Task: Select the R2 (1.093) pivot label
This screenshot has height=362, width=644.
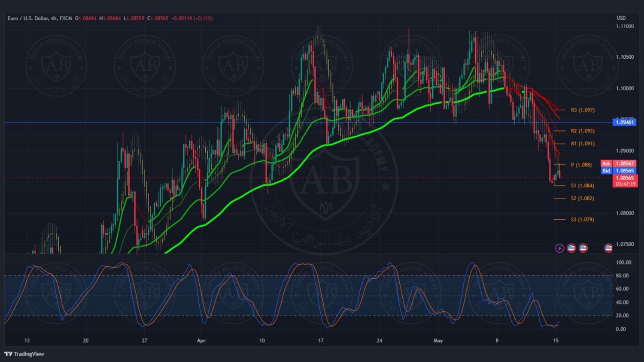Action: [x=583, y=131]
